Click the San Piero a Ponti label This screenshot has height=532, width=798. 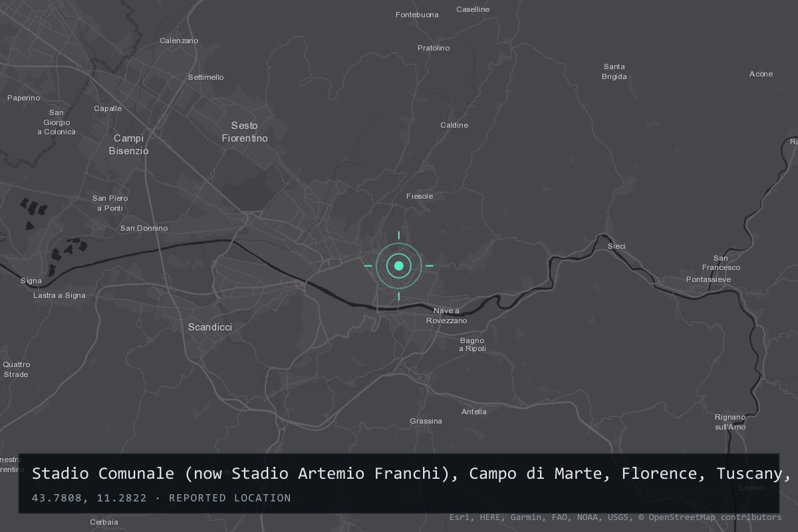(x=110, y=203)
